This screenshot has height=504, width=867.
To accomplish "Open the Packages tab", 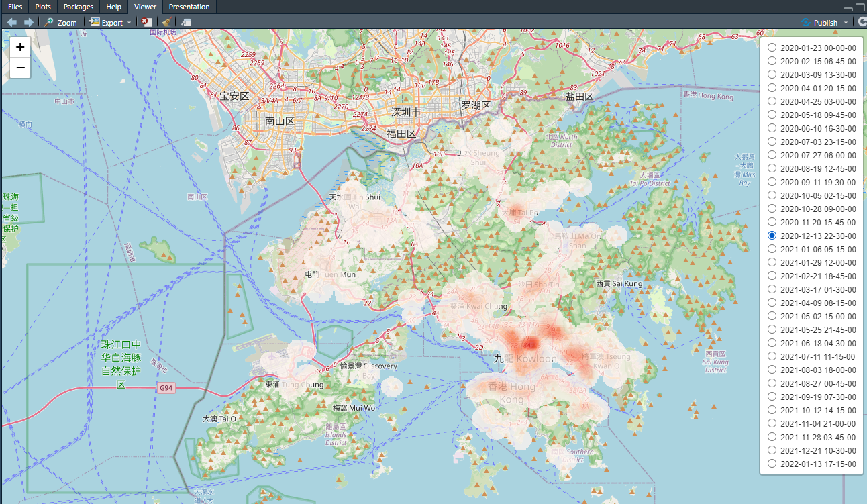I will (79, 7).
